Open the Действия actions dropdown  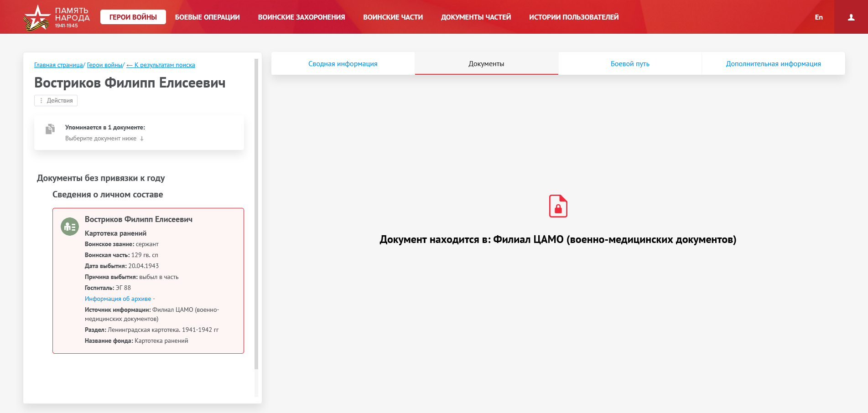[x=56, y=101]
